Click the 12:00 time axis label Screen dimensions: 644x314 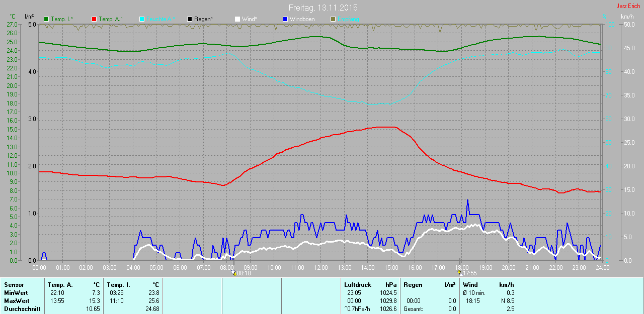320,267
